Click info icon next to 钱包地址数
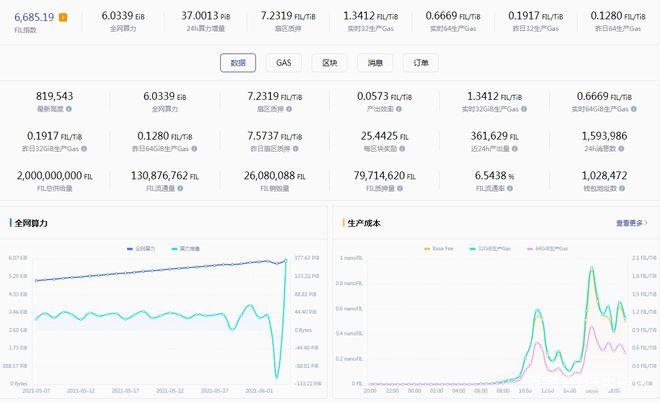Image resolution: width=660 pixels, height=402 pixels. [621, 189]
